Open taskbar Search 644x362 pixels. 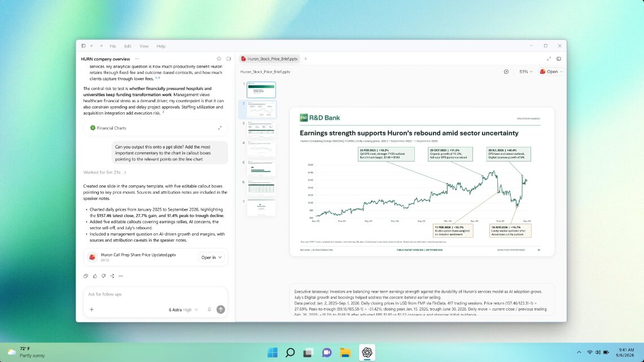[x=290, y=352]
